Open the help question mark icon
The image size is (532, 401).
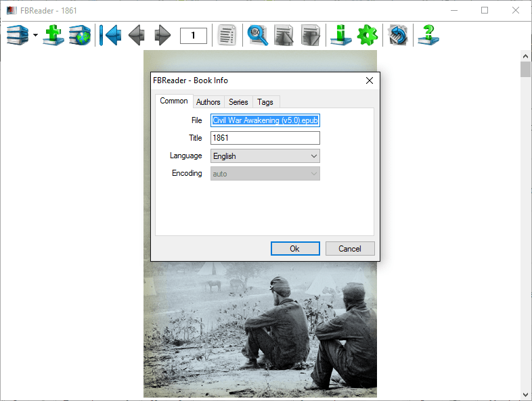tap(428, 34)
